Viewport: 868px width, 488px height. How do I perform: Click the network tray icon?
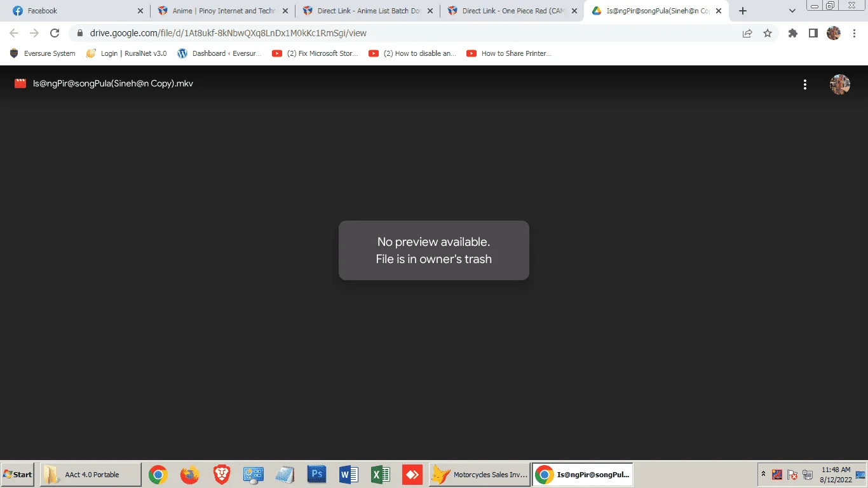808,475
